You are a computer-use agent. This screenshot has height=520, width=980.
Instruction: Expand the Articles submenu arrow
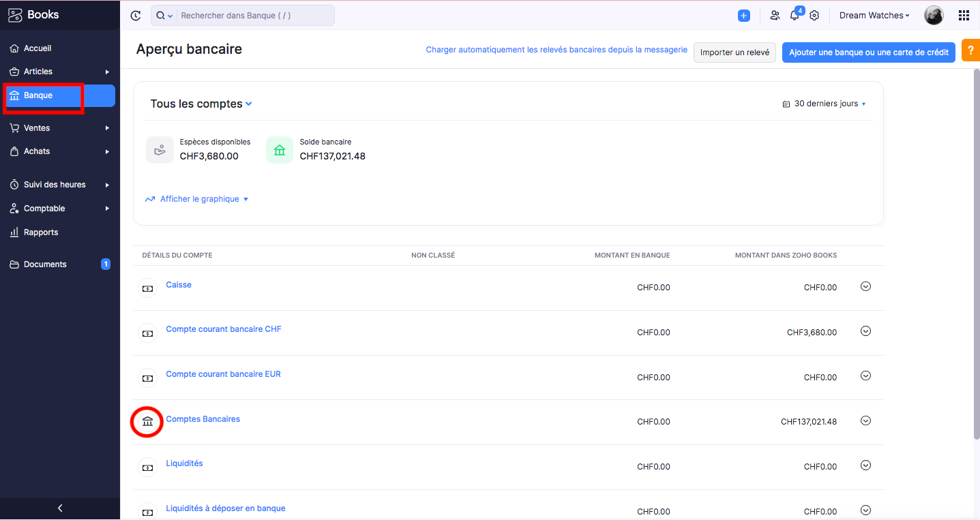click(107, 72)
